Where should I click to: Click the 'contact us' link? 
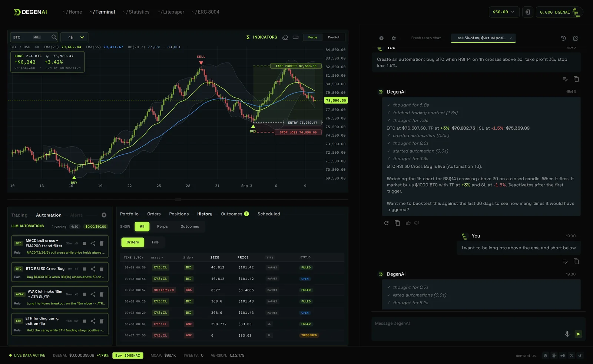pos(526,356)
